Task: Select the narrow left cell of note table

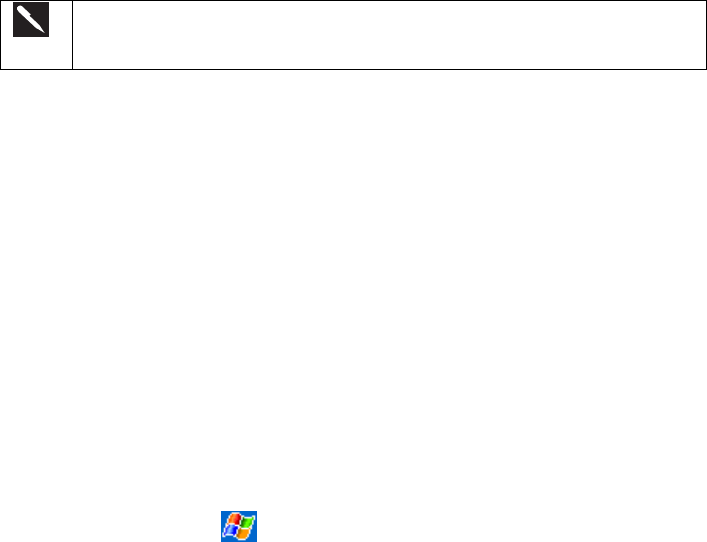Action: click(37, 35)
